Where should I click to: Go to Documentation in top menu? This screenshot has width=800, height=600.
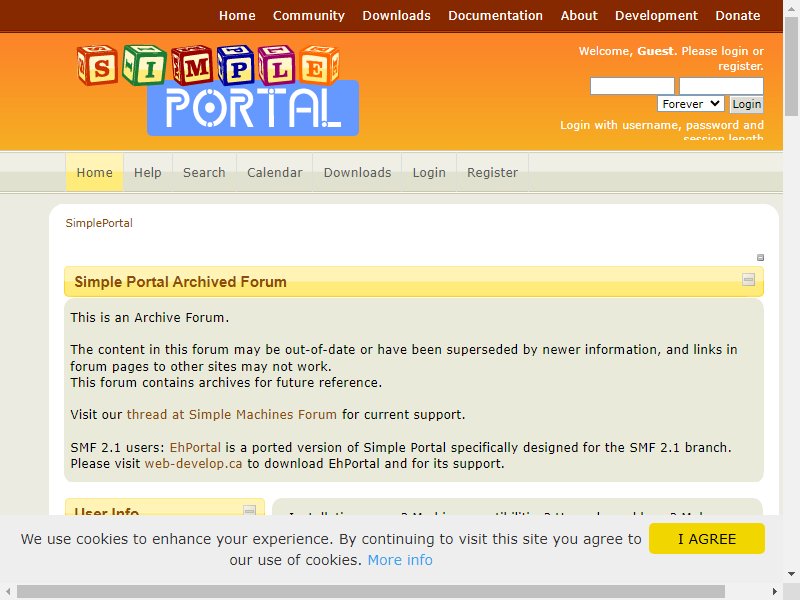click(495, 16)
